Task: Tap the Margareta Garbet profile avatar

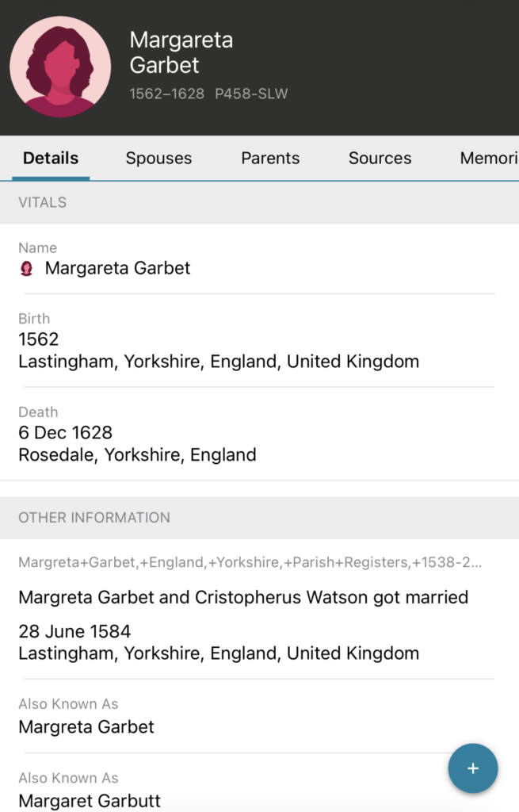Action: tap(60, 67)
